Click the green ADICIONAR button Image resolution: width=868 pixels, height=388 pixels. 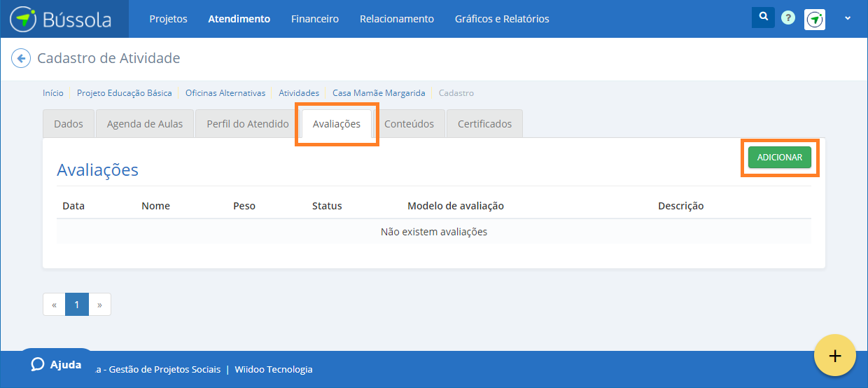pyautogui.click(x=779, y=158)
